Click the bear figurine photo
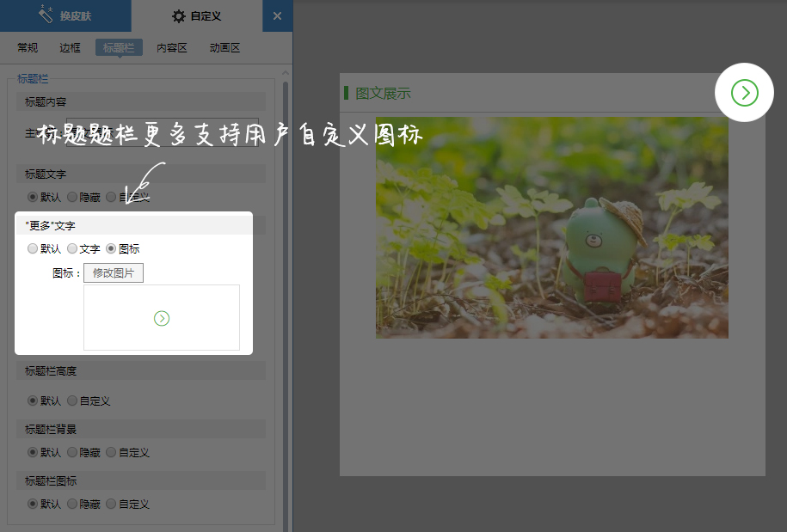Screen dimensions: 787x532 552,228
